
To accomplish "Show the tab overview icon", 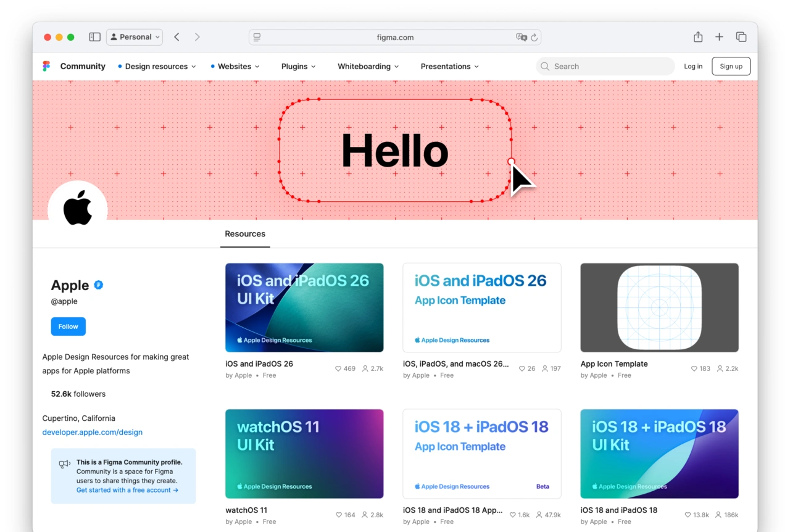I will click(741, 37).
